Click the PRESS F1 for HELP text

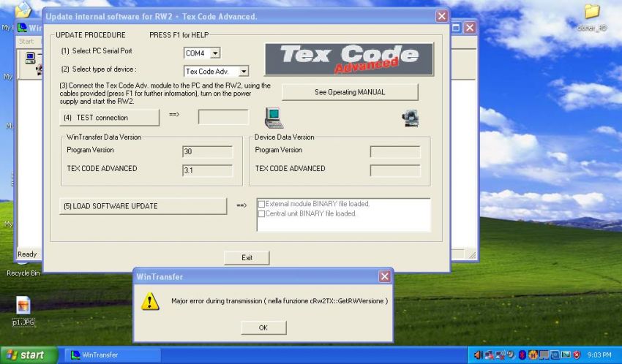pyautogui.click(x=179, y=35)
